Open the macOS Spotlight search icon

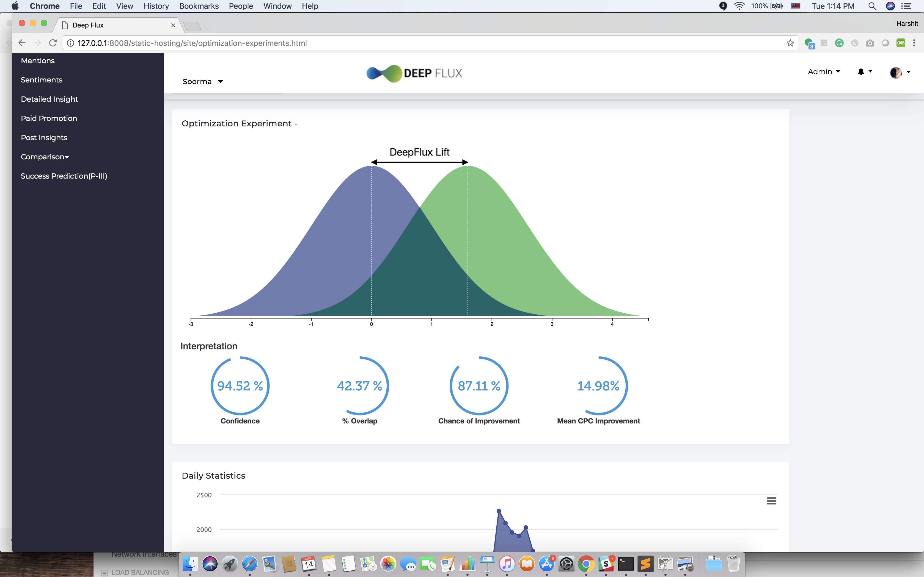872,6
